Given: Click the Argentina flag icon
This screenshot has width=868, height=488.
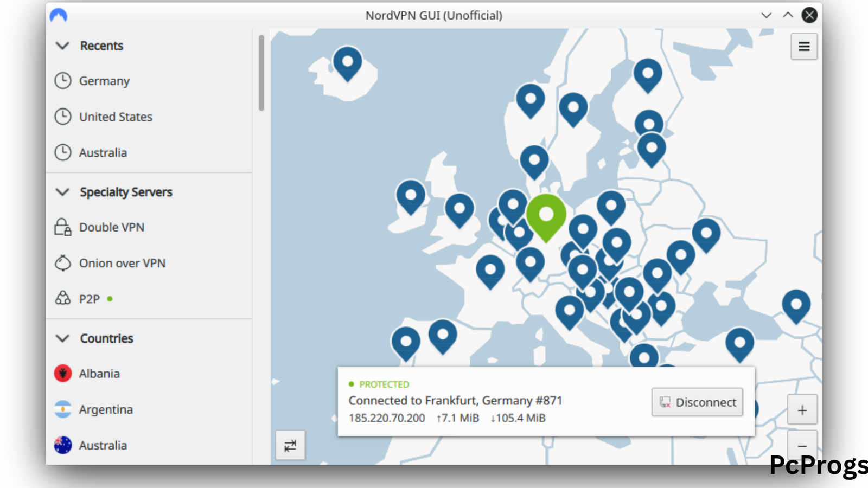Looking at the screenshot, I should [x=63, y=409].
